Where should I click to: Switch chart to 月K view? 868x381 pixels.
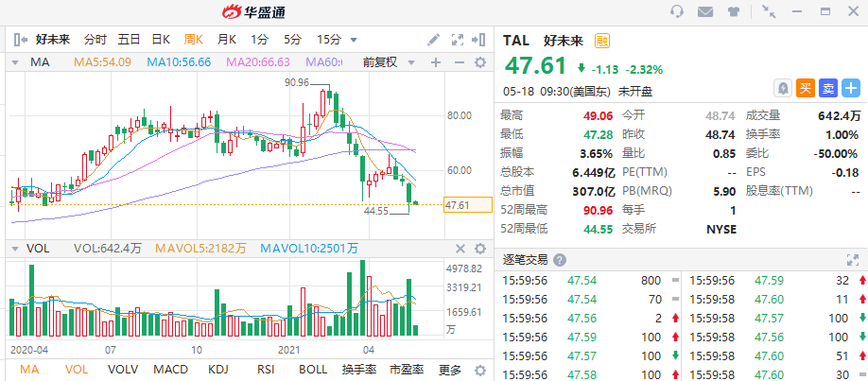tap(227, 40)
